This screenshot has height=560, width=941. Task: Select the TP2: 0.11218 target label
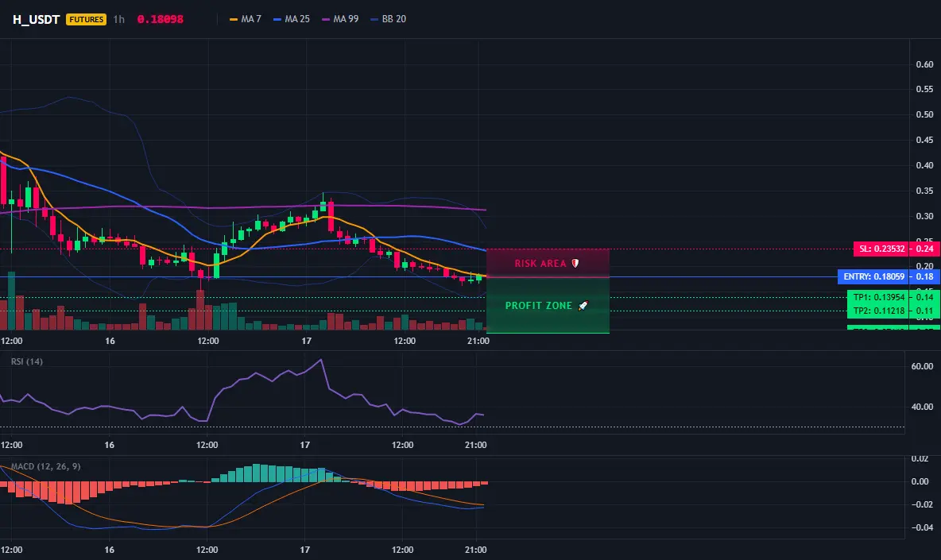pos(878,311)
